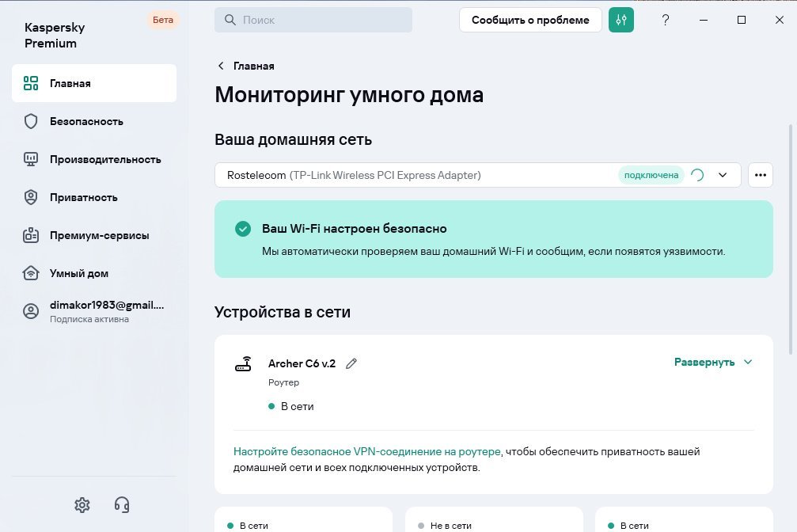797x532 pixels.
Task: Click the Archer C6 v.2 router icon
Action: click(x=243, y=363)
